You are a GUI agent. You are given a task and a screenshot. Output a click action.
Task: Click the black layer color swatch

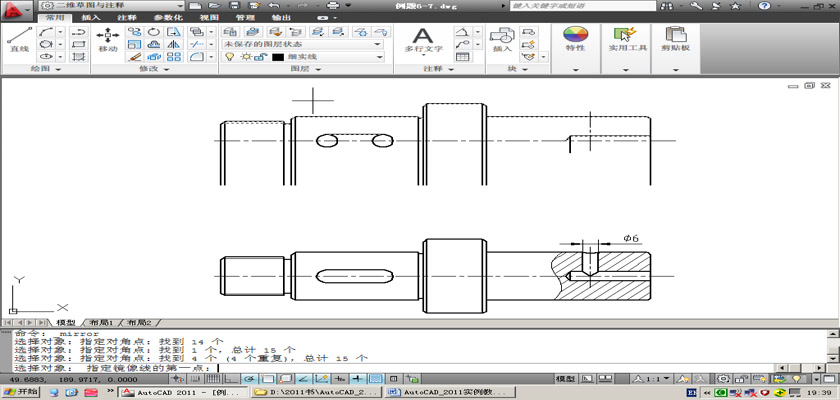pos(279,57)
